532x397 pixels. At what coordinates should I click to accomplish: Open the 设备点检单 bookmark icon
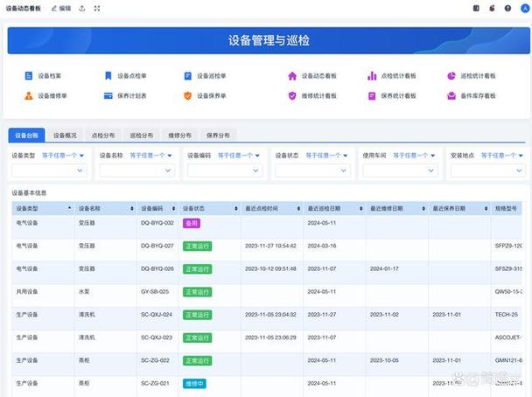click(x=108, y=75)
